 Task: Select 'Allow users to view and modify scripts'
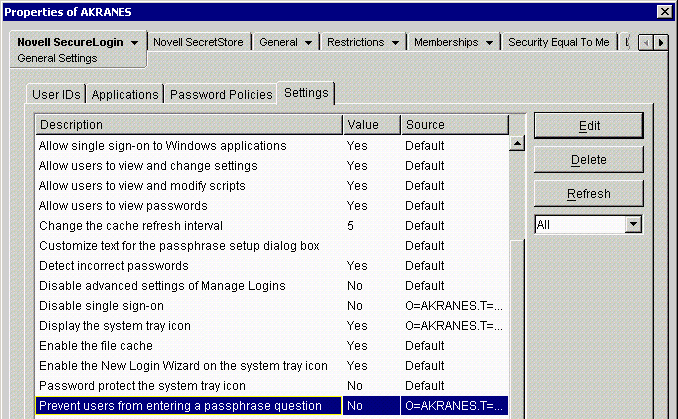(272, 186)
